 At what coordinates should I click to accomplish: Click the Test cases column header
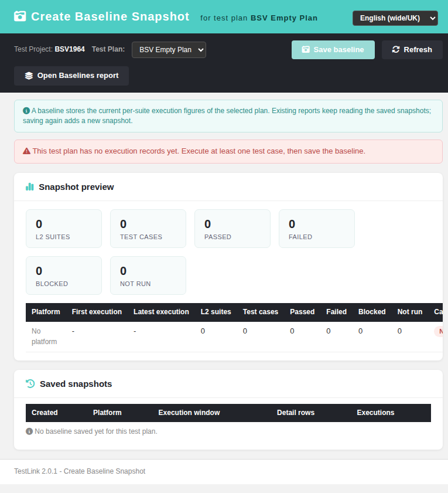click(x=261, y=312)
